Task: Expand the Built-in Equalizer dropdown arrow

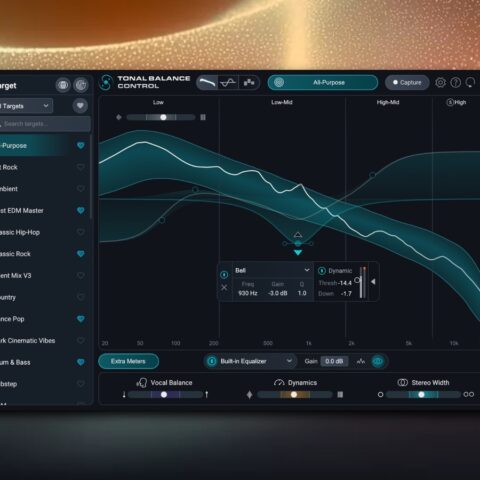Action: (289, 361)
